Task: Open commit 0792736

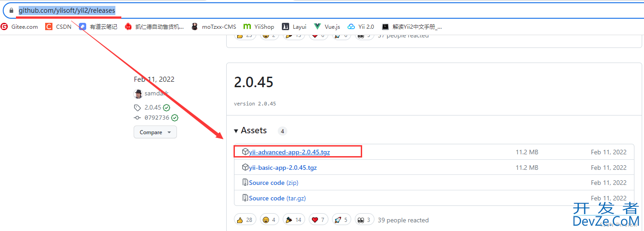Action: click(x=157, y=118)
